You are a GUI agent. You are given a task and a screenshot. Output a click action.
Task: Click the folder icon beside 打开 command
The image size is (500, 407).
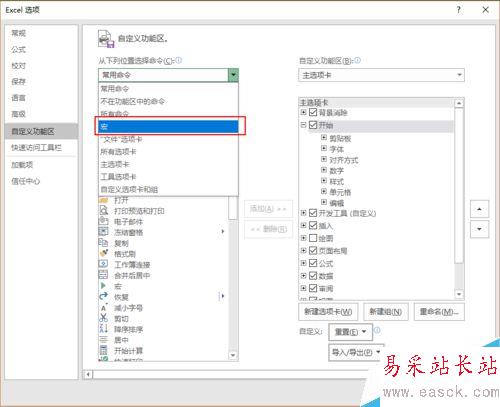(104, 200)
